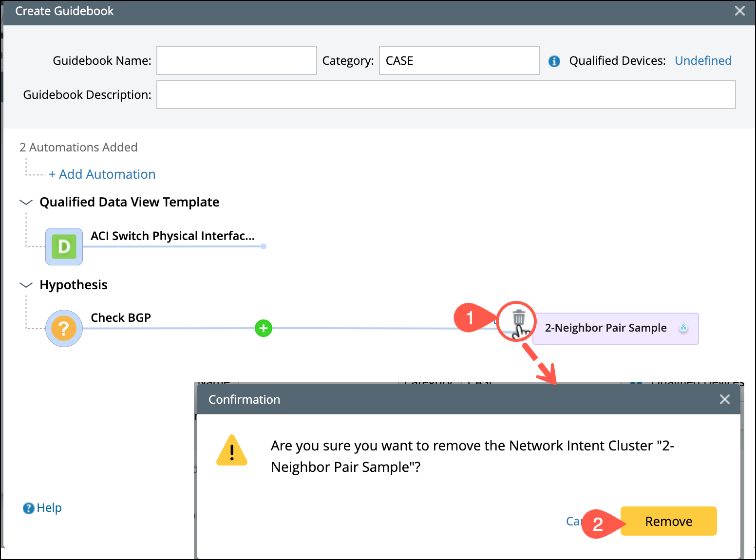Image resolution: width=756 pixels, height=560 pixels.
Task: Click the Category field containing CASE
Action: click(x=459, y=60)
